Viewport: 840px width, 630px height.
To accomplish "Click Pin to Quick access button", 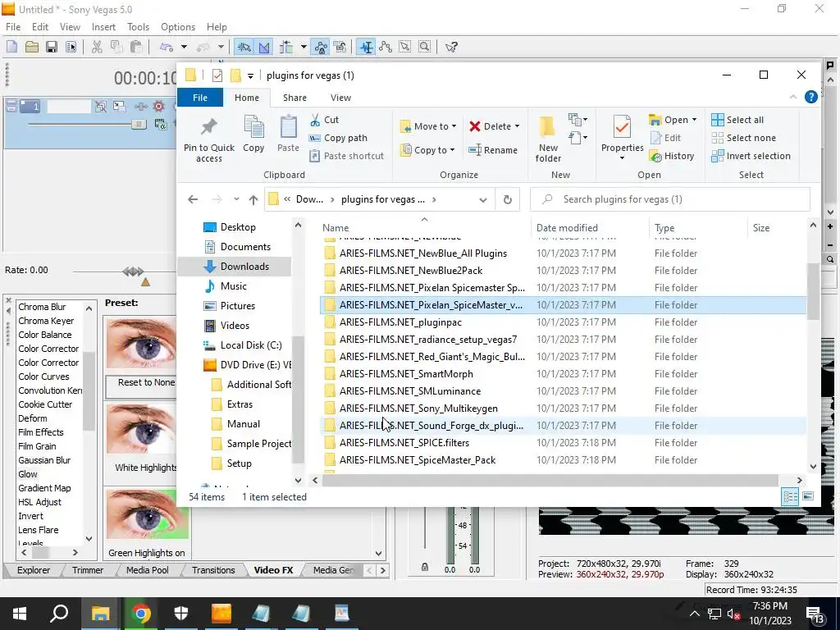I will click(209, 139).
